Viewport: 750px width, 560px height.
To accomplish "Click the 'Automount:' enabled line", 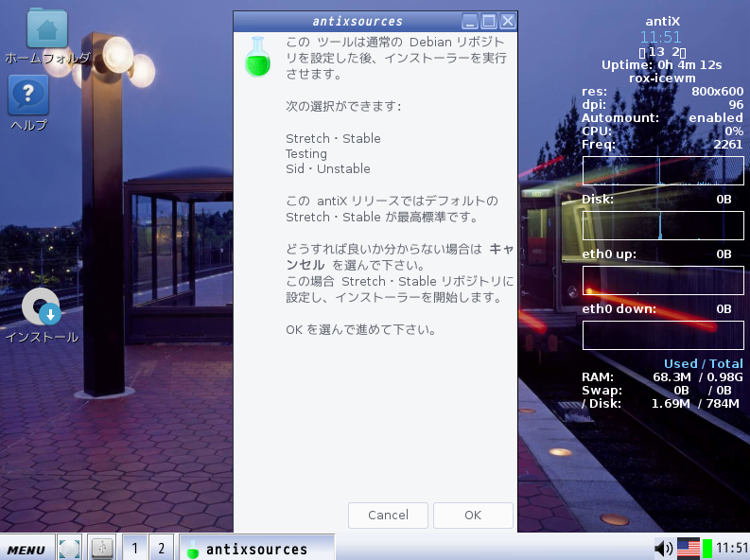I will click(662, 117).
